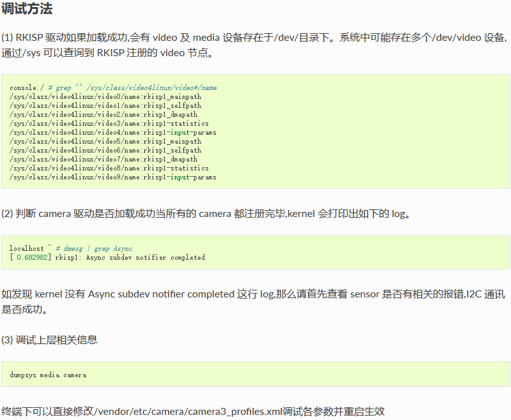
Task: Click the grep command line in the first code block
Action: click(113, 87)
